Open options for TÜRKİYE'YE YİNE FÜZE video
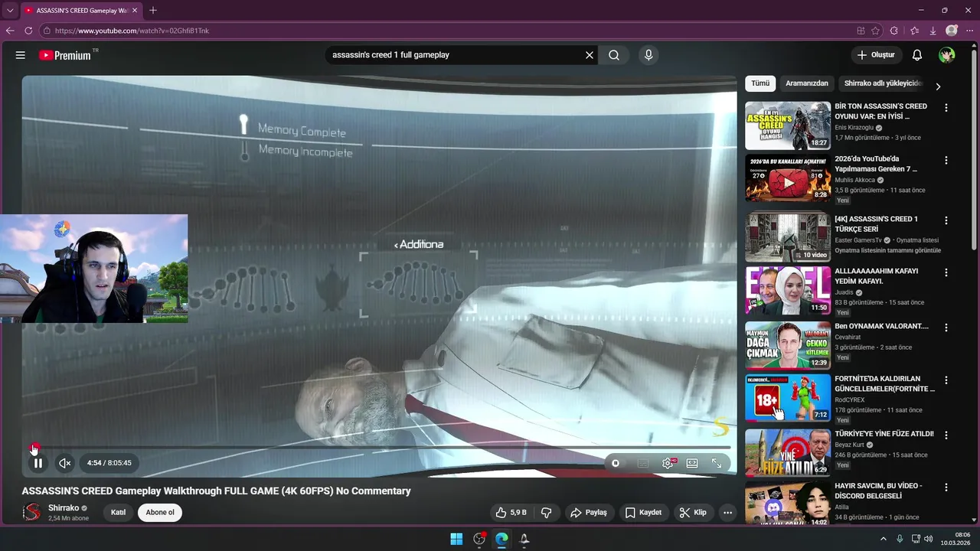Viewport: 980px width, 551px height. point(946,435)
